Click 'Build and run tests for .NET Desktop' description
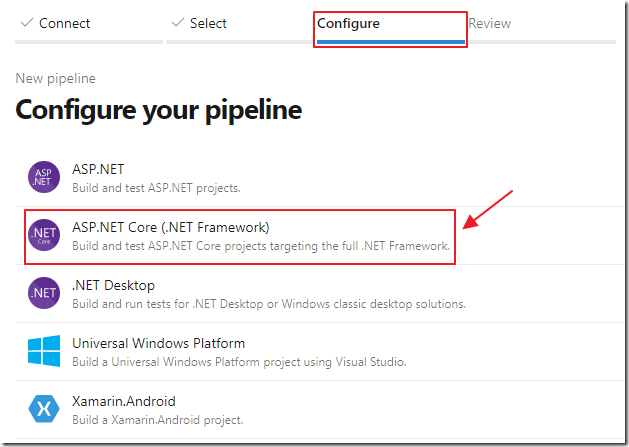Viewport: 629px width, 447px height. 167,304
